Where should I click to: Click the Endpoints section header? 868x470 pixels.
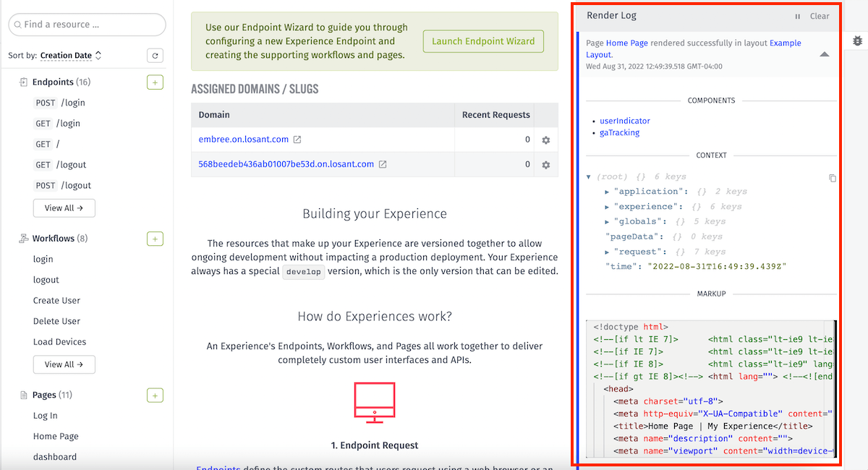(61, 82)
